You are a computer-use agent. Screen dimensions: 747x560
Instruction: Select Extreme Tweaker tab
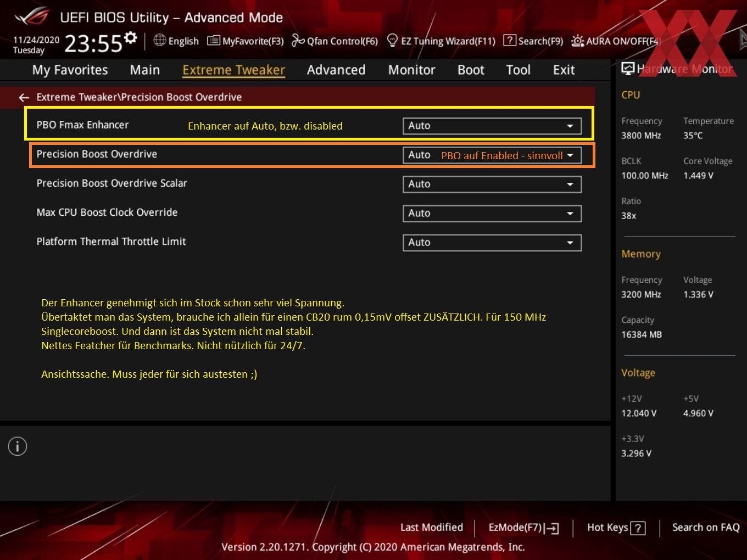click(233, 70)
